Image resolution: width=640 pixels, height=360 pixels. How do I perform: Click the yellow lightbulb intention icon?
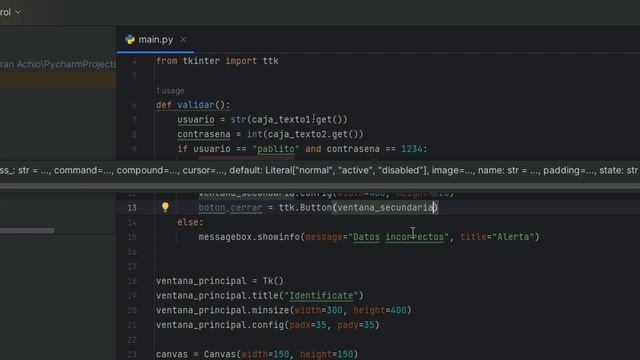[x=165, y=207]
